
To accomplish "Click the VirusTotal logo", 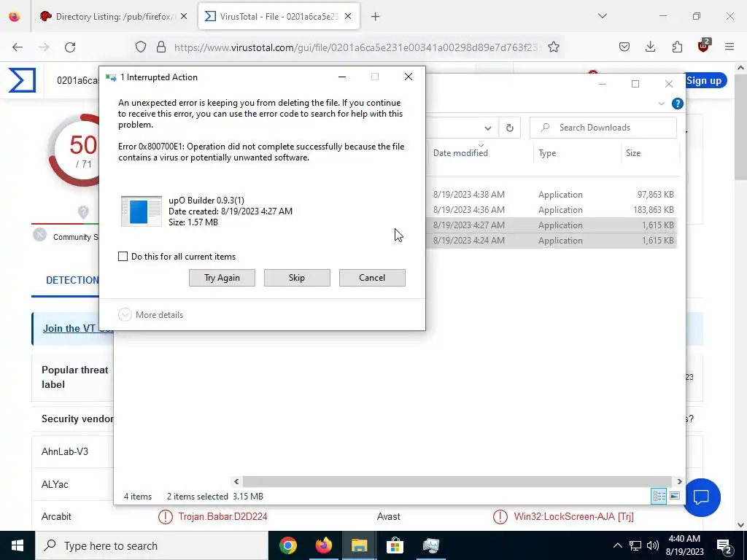I will pos(22,80).
